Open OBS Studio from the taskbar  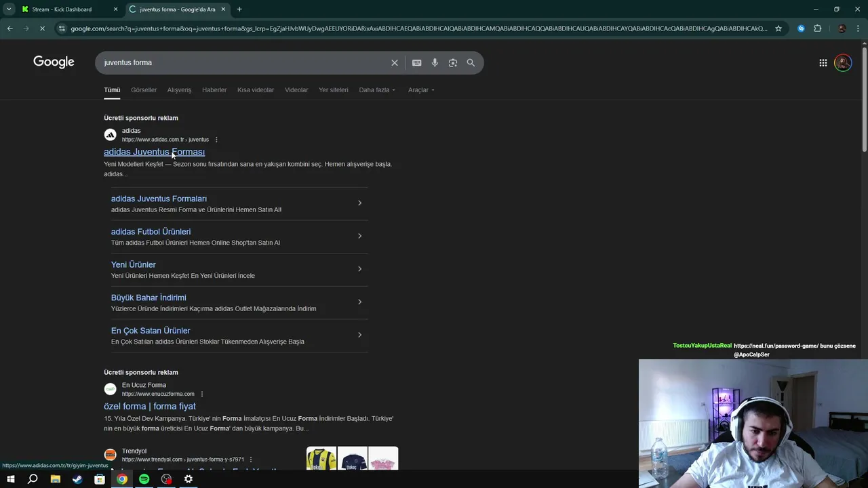point(166,479)
